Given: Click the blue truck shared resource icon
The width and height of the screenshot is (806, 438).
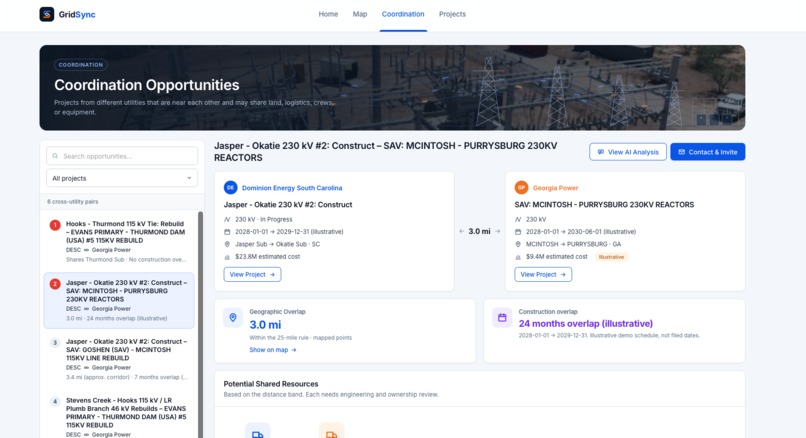Looking at the screenshot, I should tap(258, 432).
